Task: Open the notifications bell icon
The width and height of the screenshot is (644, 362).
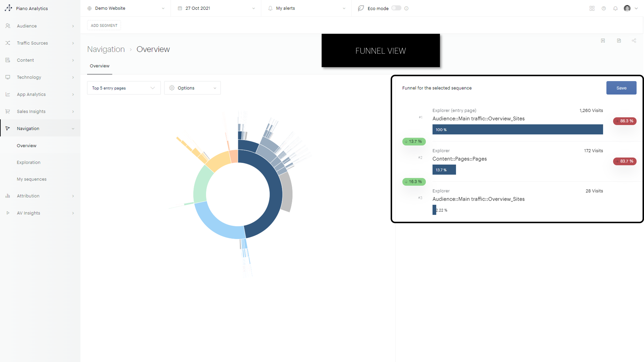Action: [x=615, y=8]
